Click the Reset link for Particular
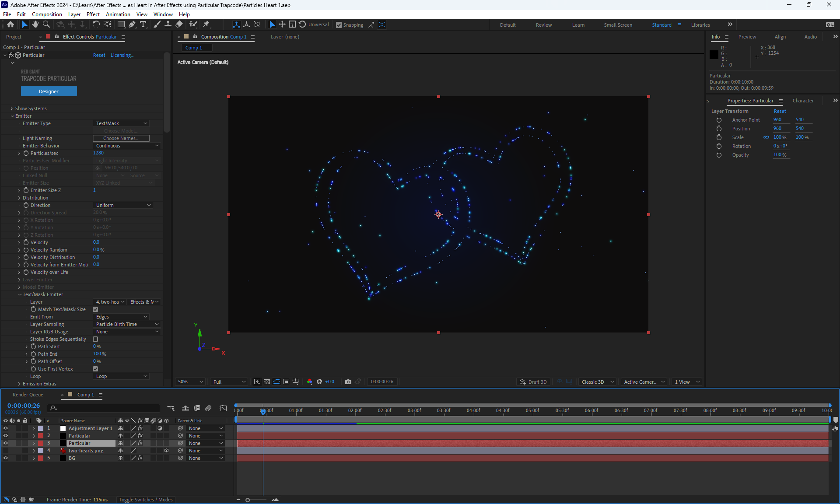 tap(99, 55)
